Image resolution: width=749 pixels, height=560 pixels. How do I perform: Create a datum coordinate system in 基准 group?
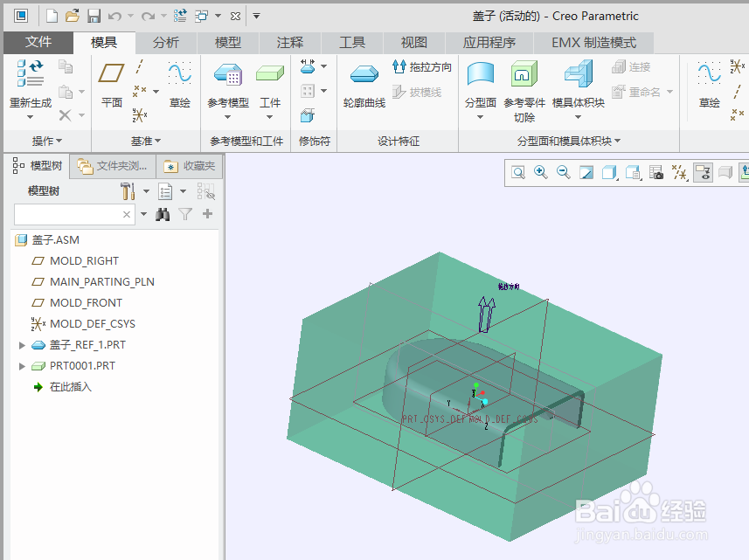click(x=140, y=115)
